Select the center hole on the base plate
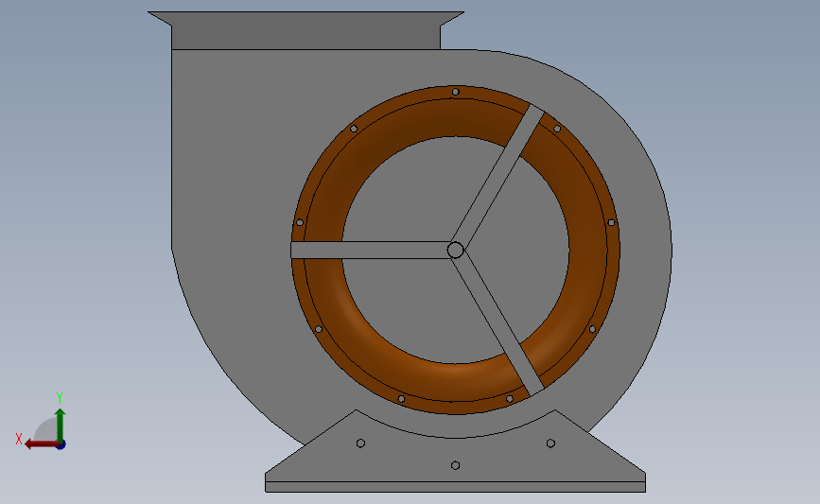Image resolution: width=820 pixels, height=504 pixels. [456, 465]
